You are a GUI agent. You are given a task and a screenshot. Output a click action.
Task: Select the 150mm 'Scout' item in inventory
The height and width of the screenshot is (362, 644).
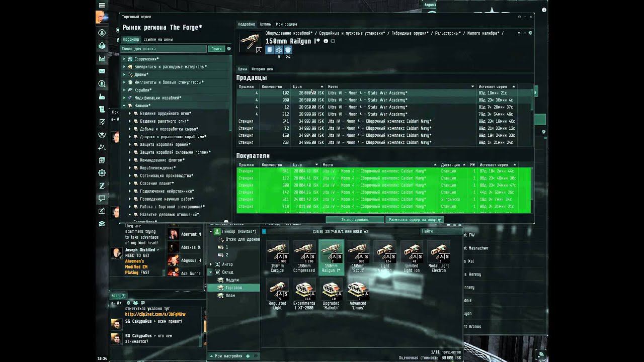tap(358, 256)
